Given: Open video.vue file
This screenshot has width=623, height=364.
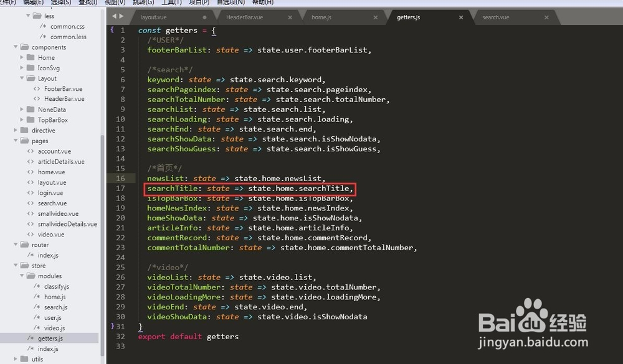Looking at the screenshot, I should tap(51, 234).
